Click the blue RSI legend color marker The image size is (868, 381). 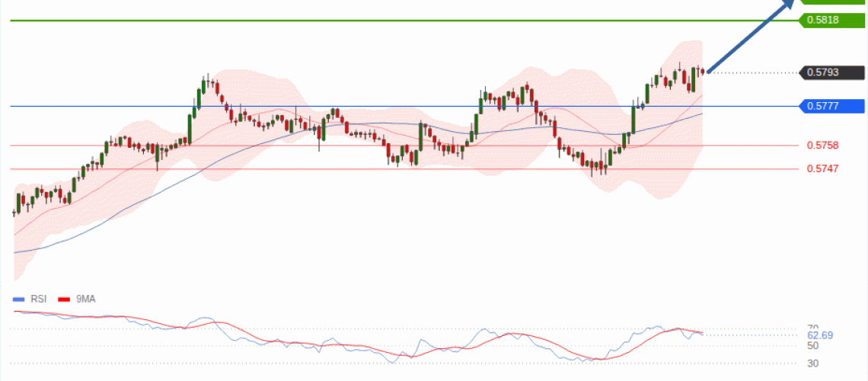pos(19,299)
